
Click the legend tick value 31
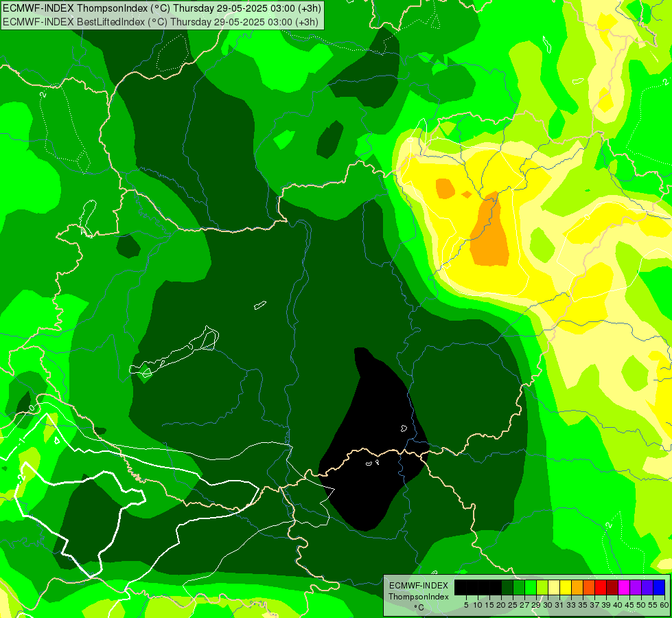pos(559,605)
